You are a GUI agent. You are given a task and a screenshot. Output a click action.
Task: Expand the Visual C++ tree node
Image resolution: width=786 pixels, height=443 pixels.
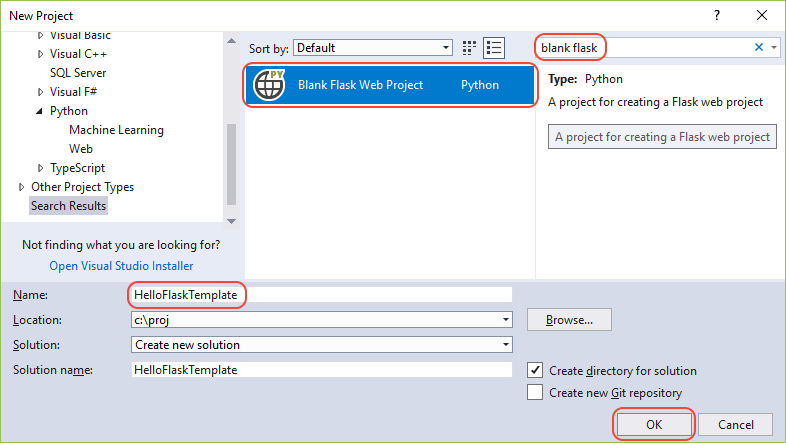tap(41, 54)
